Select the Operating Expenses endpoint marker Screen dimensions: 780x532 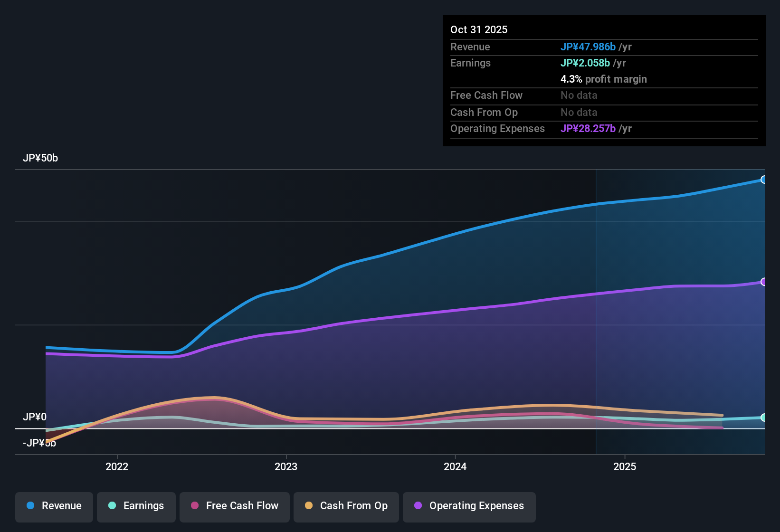tap(764, 282)
